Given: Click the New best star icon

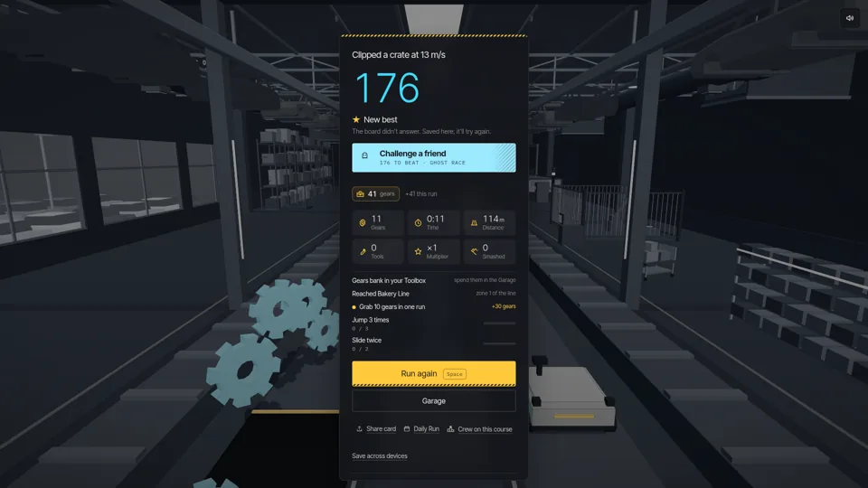Looking at the screenshot, I should tap(356, 119).
